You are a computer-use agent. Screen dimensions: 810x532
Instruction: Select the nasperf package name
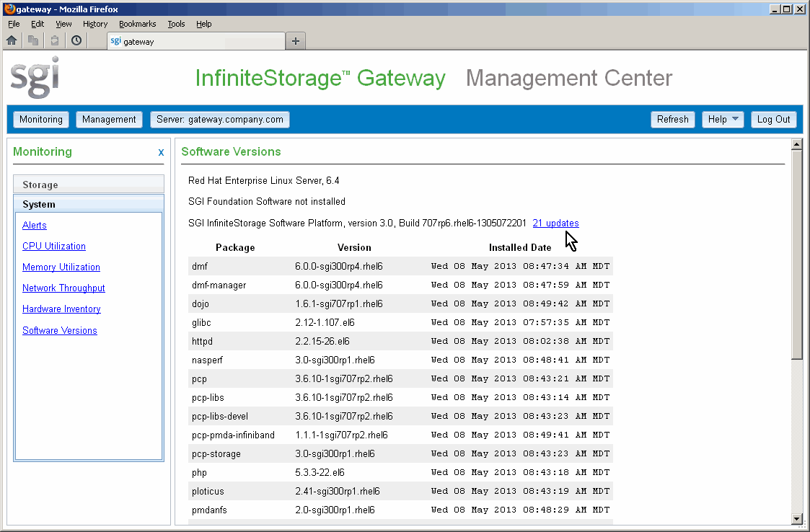[x=207, y=360]
